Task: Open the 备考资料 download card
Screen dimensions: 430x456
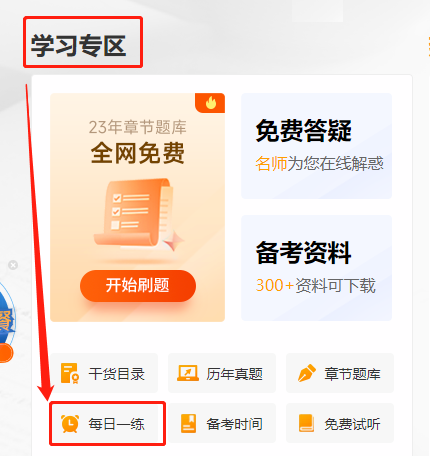Action: [x=316, y=268]
